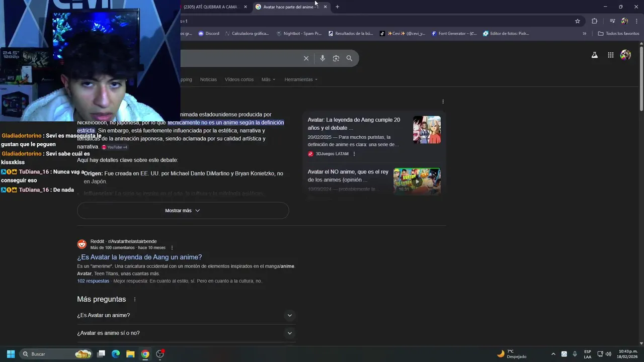Open Task View on the taskbar
Image resolution: width=644 pixels, height=362 pixels.
click(x=101, y=354)
